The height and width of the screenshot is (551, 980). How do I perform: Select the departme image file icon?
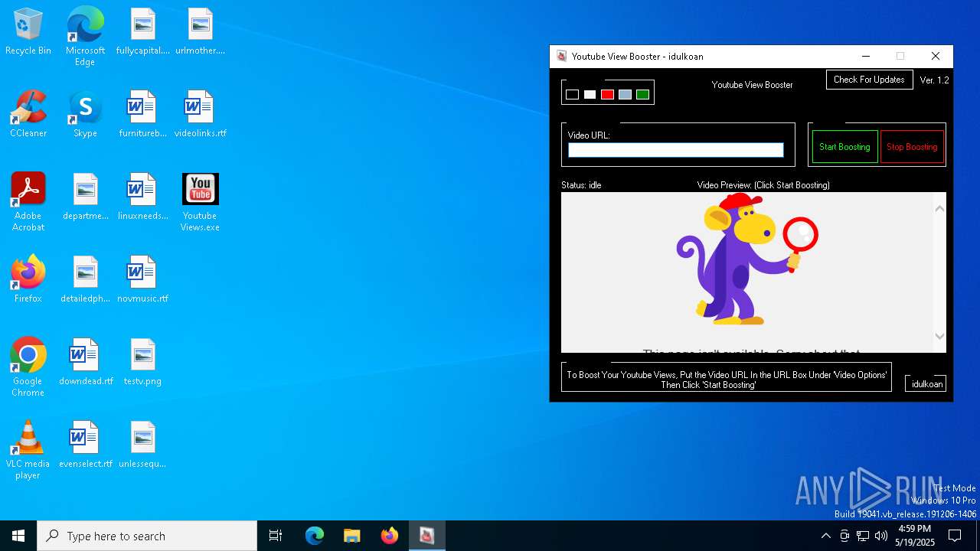pyautogui.click(x=85, y=197)
